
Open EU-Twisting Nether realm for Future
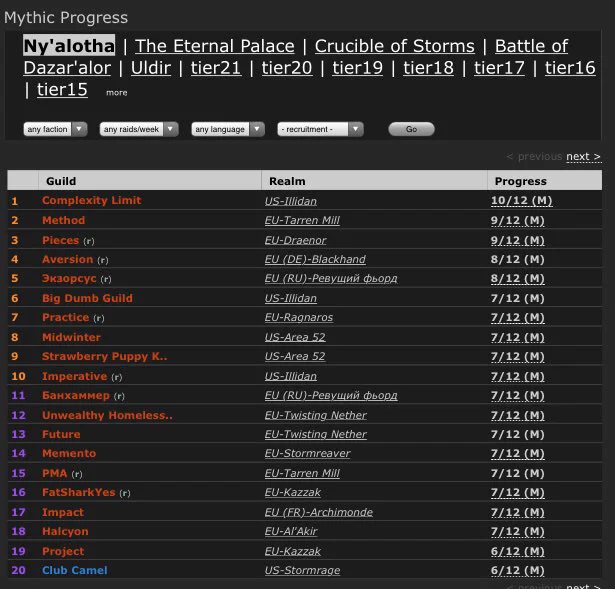point(316,434)
